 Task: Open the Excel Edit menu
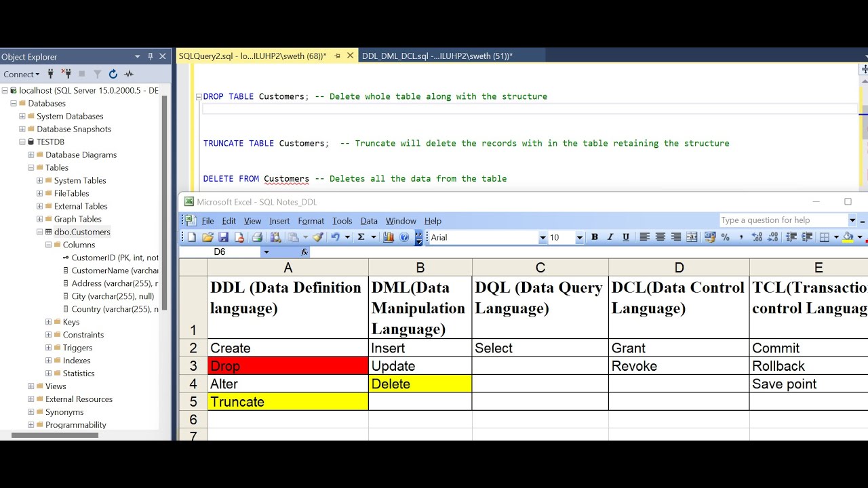pyautogui.click(x=229, y=221)
